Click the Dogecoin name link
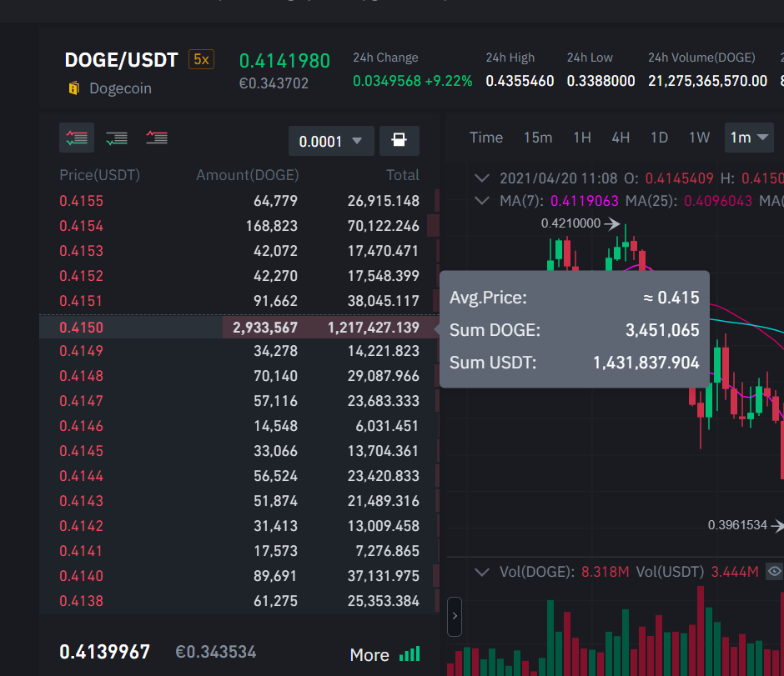 coord(120,88)
